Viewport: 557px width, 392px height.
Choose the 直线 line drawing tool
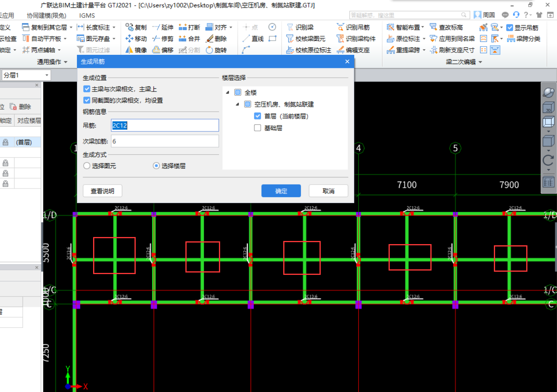[253, 39]
